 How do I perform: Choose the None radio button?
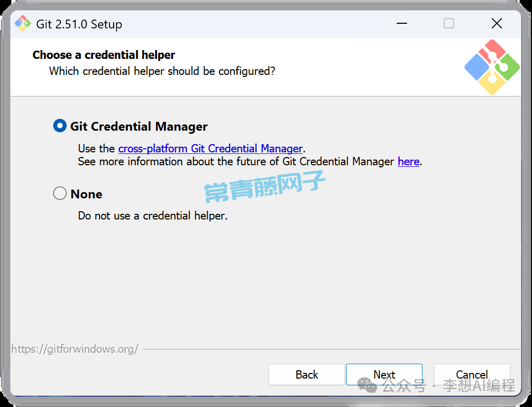click(60, 194)
